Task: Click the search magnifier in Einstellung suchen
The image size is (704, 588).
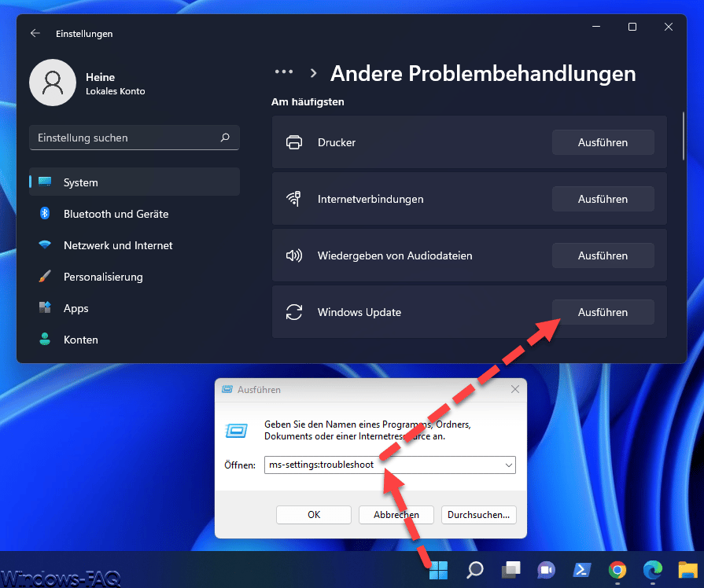Action: pyautogui.click(x=225, y=138)
